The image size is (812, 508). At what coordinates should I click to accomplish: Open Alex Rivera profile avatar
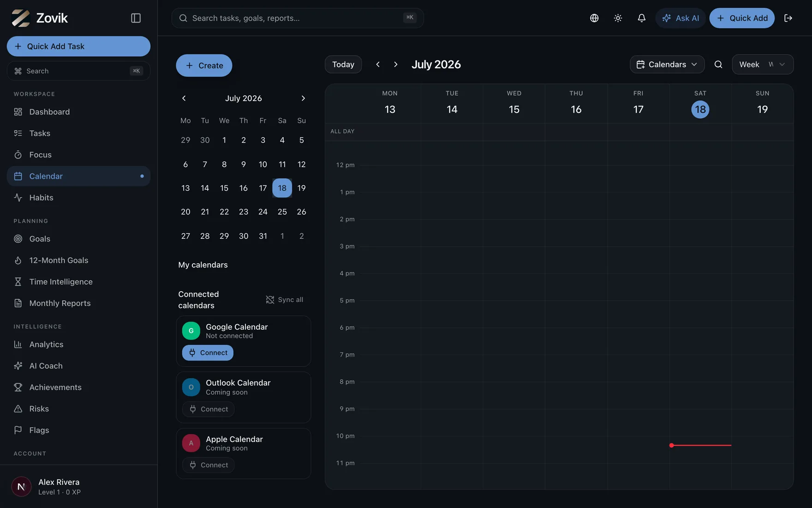(x=21, y=486)
